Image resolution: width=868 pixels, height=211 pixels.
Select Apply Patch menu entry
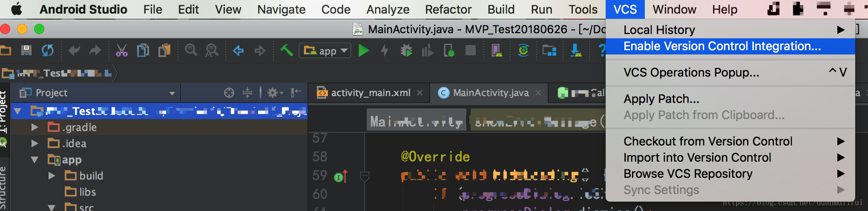click(x=730, y=99)
